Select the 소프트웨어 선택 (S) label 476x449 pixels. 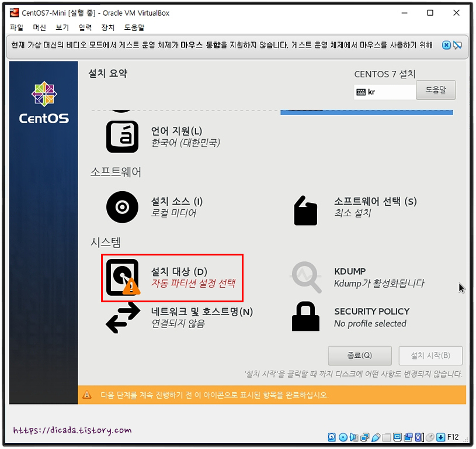(376, 201)
